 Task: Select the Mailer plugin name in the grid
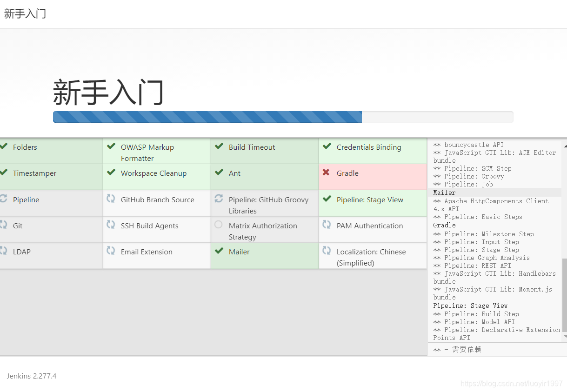click(239, 252)
